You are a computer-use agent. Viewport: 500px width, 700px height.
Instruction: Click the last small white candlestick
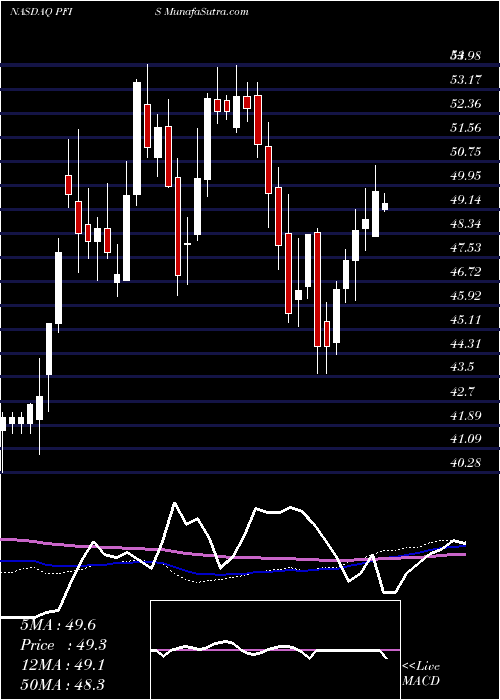click(x=384, y=206)
